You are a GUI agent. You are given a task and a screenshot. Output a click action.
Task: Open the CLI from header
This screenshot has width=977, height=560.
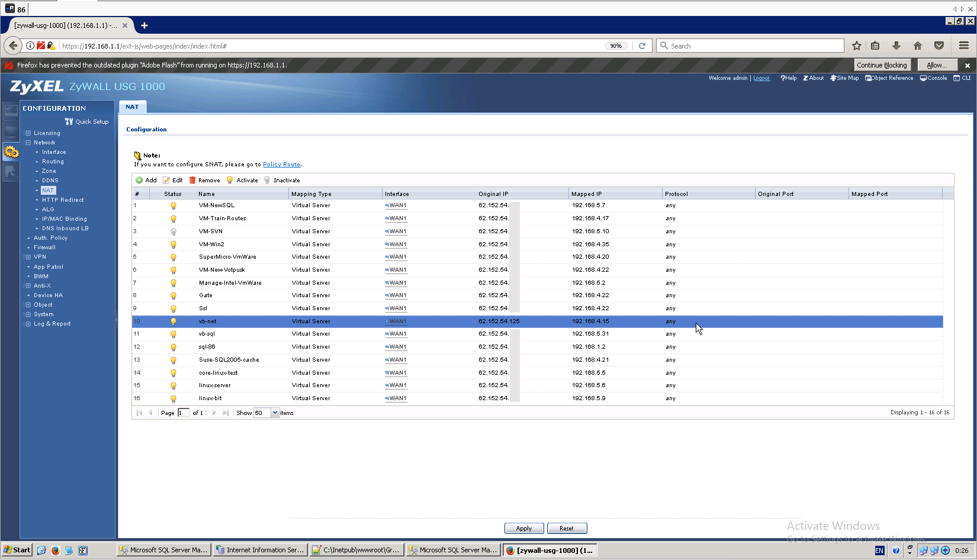pyautogui.click(x=962, y=78)
